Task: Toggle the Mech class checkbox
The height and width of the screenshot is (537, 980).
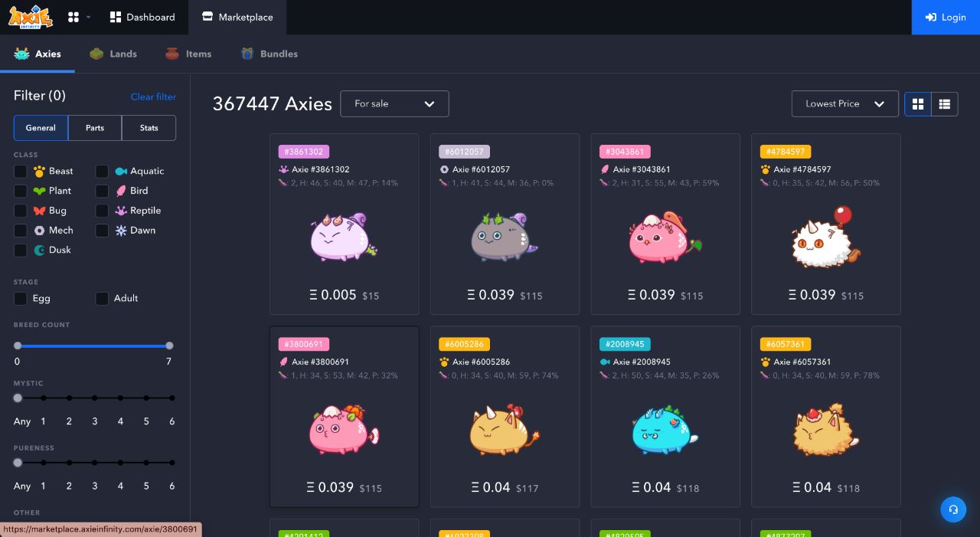Action: coord(21,231)
